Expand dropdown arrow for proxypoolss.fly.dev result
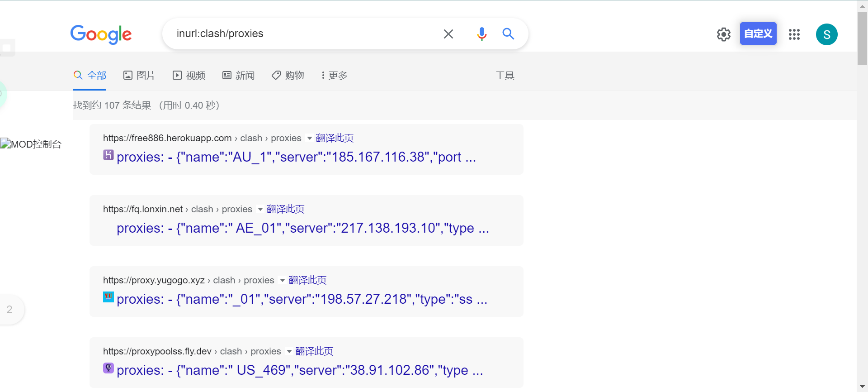 (x=289, y=352)
